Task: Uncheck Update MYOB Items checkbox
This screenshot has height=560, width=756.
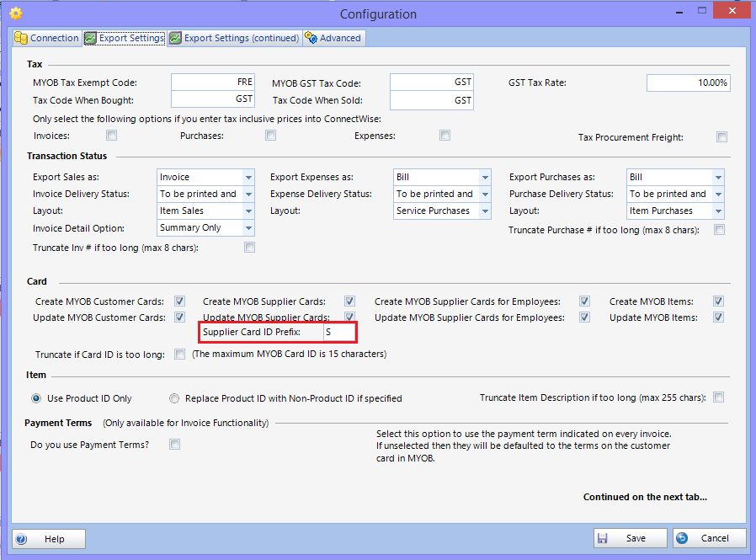Action: (718, 317)
